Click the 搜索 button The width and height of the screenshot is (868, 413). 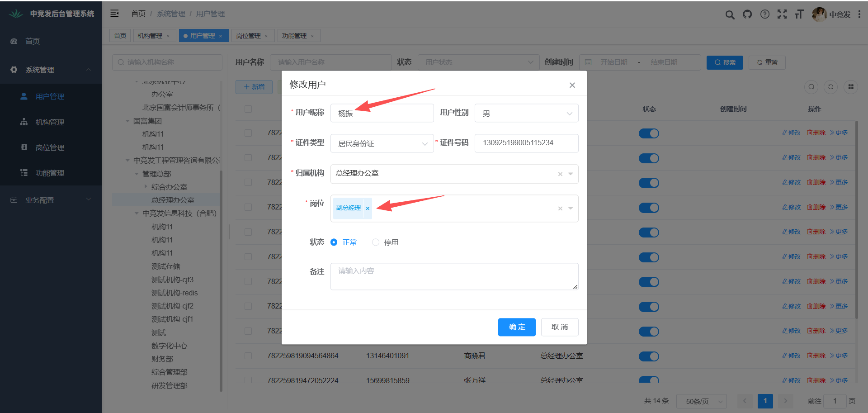point(725,62)
